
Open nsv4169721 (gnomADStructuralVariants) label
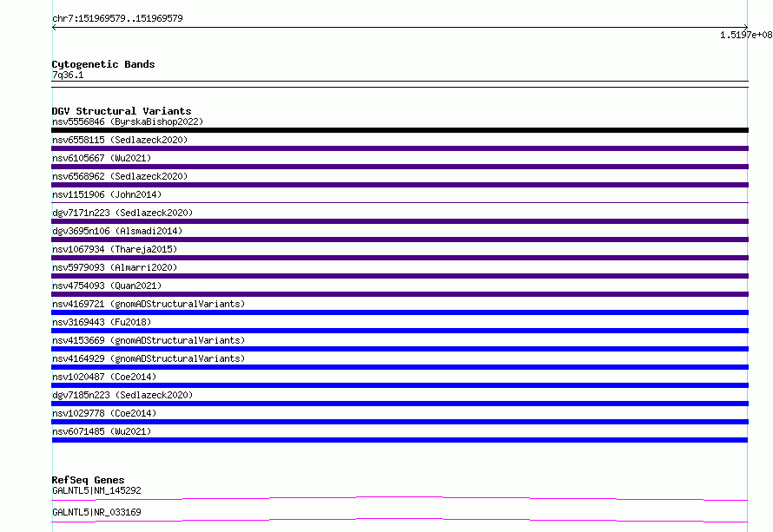coord(149,304)
